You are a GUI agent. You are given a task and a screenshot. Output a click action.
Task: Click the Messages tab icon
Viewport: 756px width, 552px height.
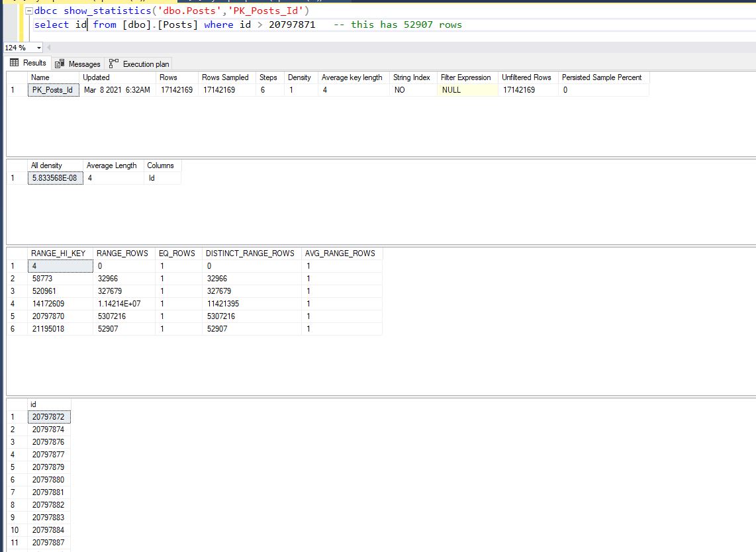tap(60, 64)
